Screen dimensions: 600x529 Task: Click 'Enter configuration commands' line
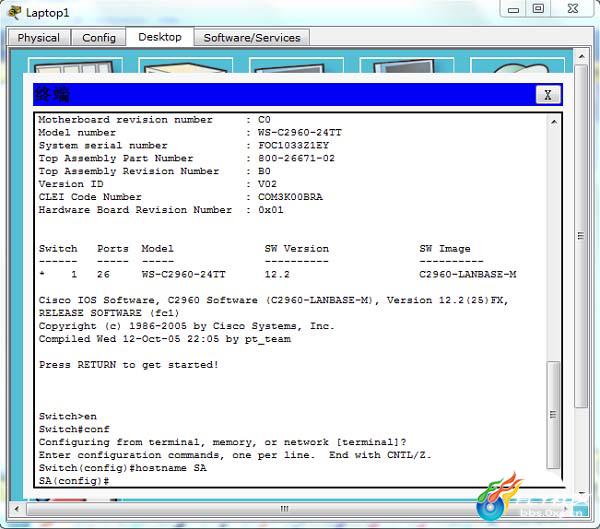tap(235, 455)
